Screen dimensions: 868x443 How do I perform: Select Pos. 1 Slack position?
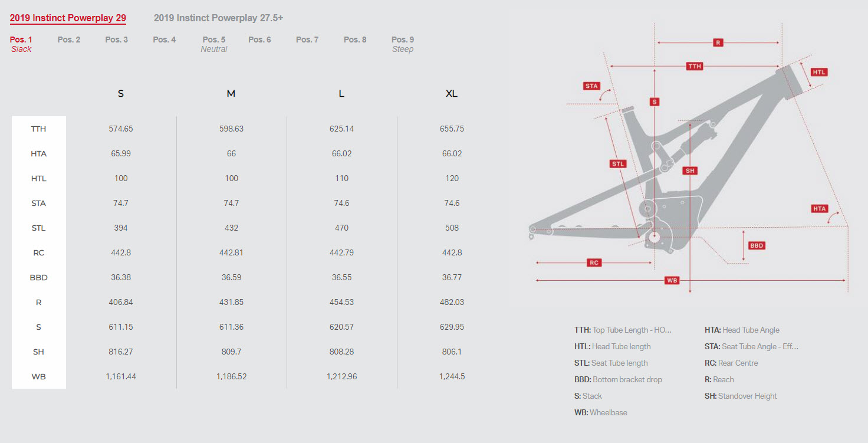click(21, 44)
